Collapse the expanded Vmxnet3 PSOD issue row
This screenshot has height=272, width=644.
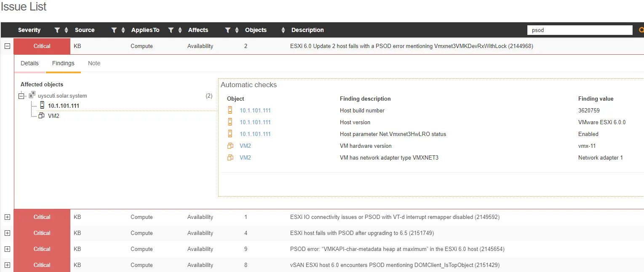point(7,46)
